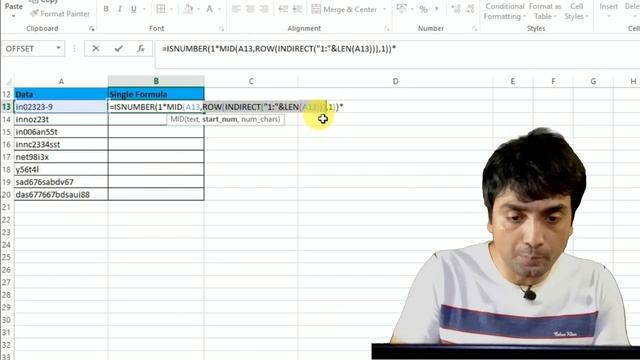Cancel the formula entry with the X icon
The image size is (640, 360).
coord(96,49)
